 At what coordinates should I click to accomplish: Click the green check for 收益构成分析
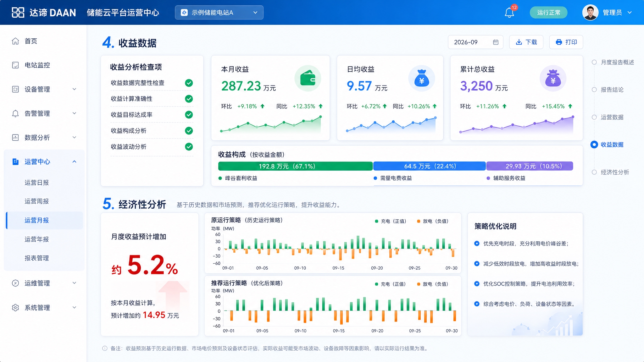point(189,131)
